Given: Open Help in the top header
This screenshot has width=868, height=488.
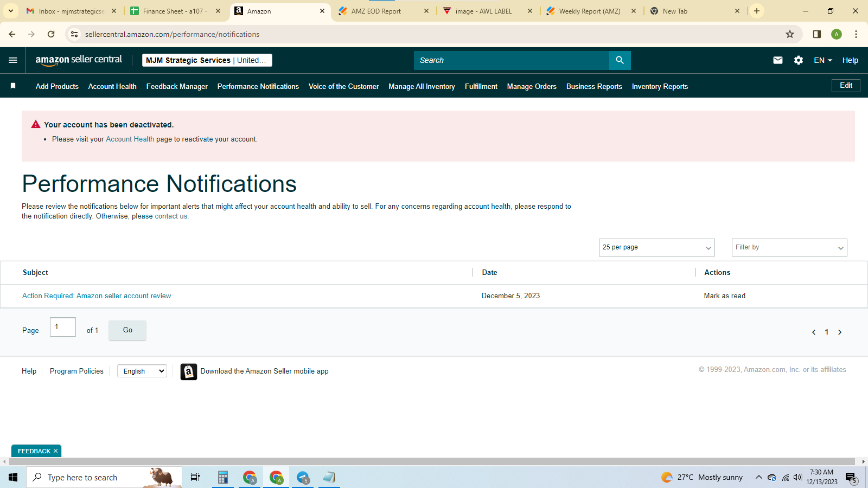Looking at the screenshot, I should tap(850, 60).
